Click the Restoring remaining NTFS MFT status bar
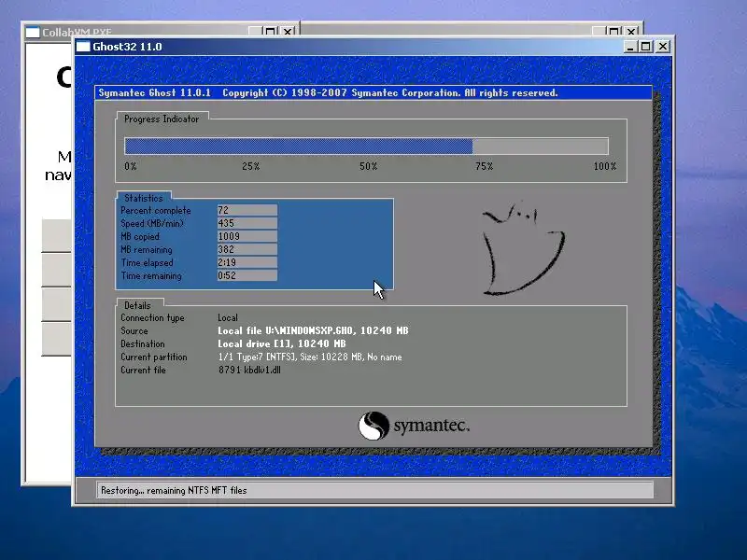The width and height of the screenshot is (747, 560). click(x=375, y=490)
